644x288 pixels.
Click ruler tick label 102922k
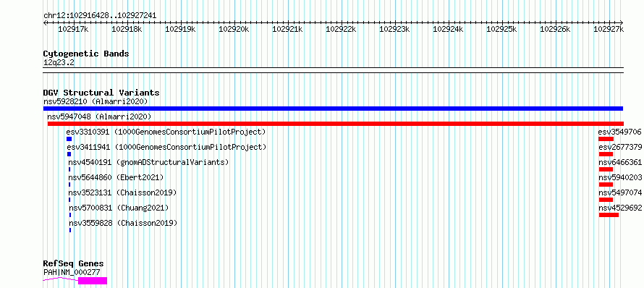pos(341,29)
